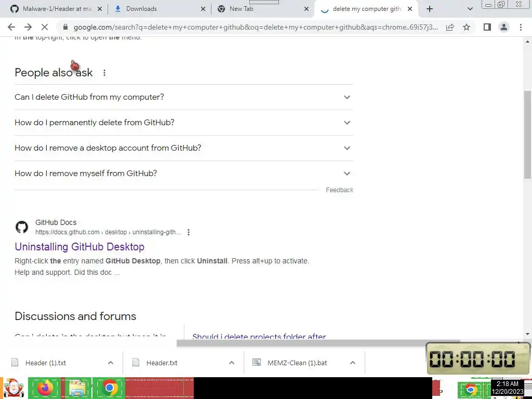Viewport: 532px width, 399px height.
Task: Share this page from address bar
Action: coord(450,27)
